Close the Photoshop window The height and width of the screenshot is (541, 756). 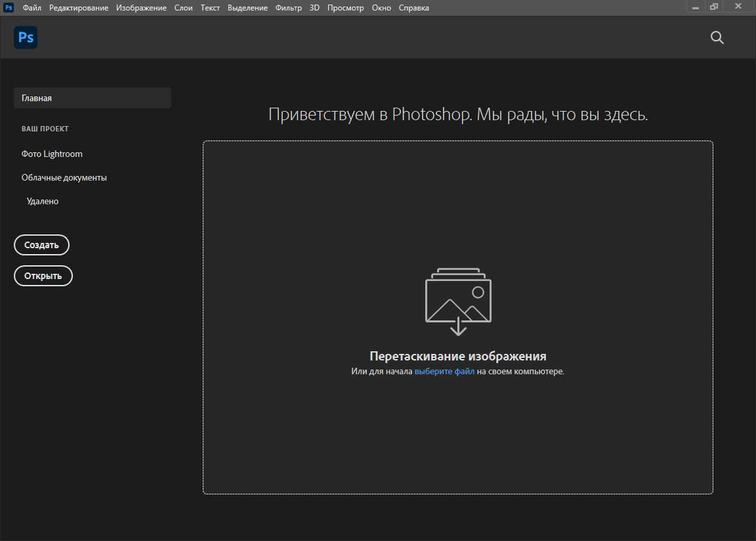[738, 7]
